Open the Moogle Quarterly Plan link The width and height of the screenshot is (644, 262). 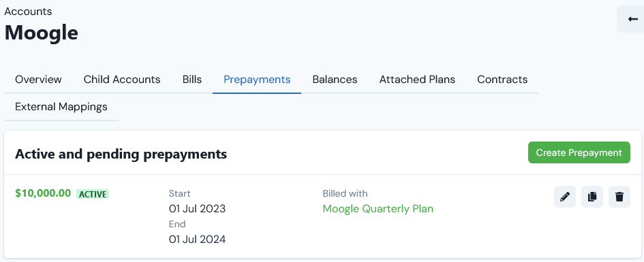pyautogui.click(x=378, y=209)
